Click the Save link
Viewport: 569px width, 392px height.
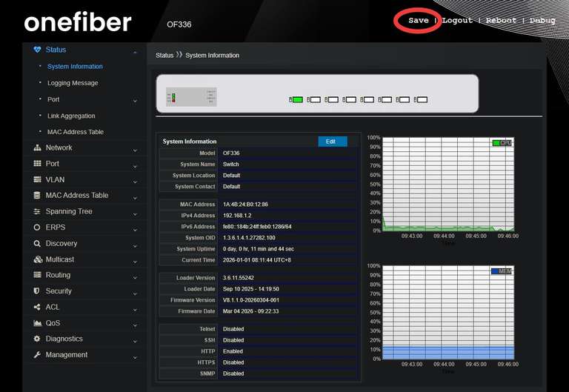[419, 20]
